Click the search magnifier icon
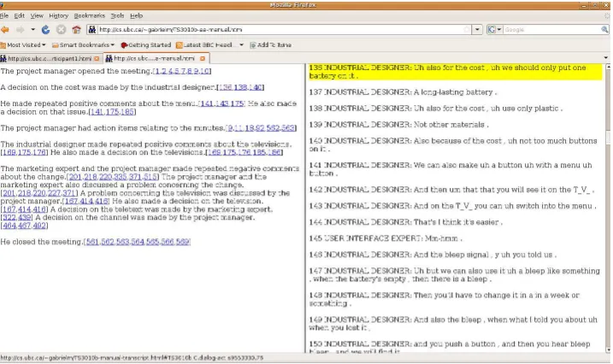Image resolution: width=613 pixels, height=364 pixels. coord(604,30)
